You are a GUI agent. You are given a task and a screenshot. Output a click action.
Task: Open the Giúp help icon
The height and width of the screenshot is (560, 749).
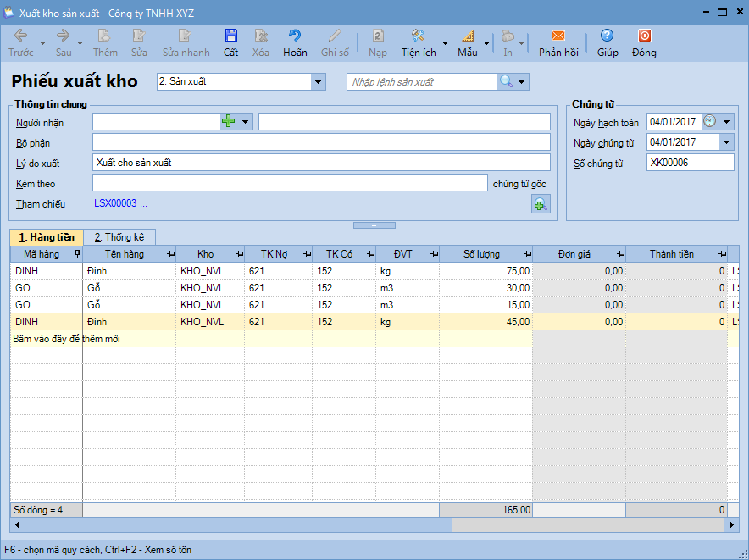click(x=607, y=36)
